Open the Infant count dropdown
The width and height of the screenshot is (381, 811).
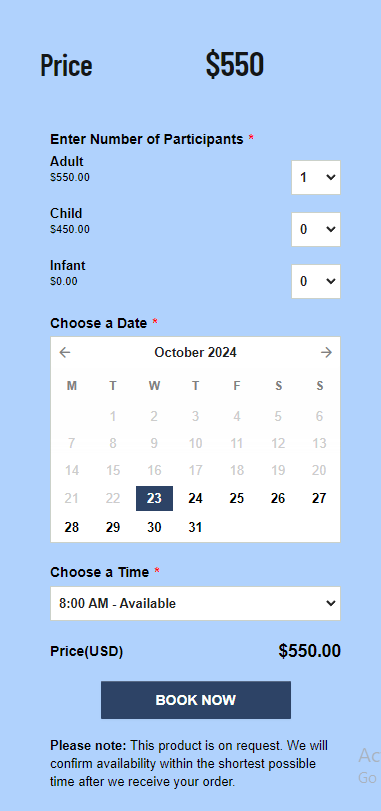(x=316, y=281)
